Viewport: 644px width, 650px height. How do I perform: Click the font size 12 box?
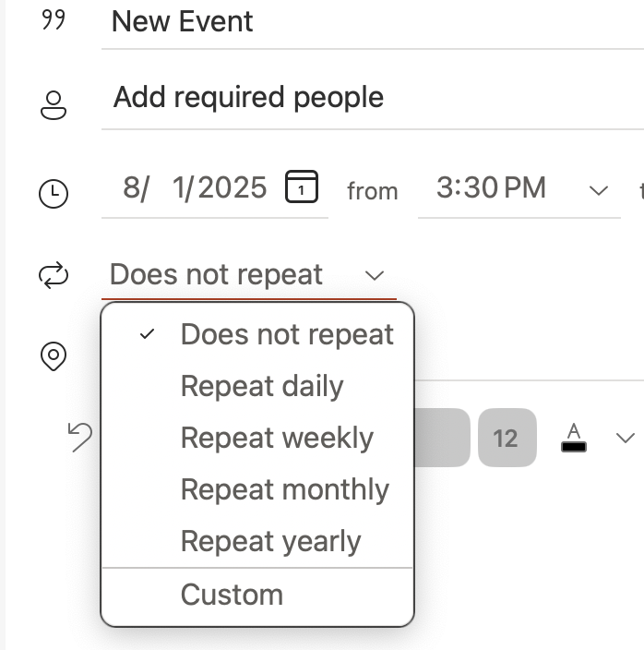506,437
